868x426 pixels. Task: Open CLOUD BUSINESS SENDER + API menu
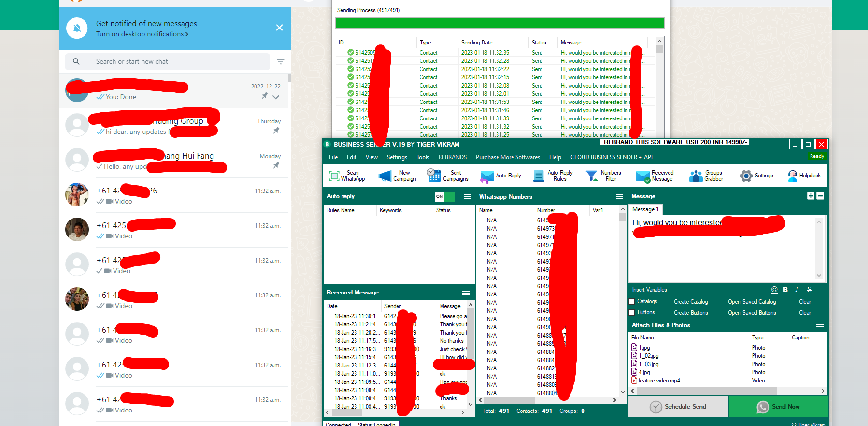tap(612, 157)
